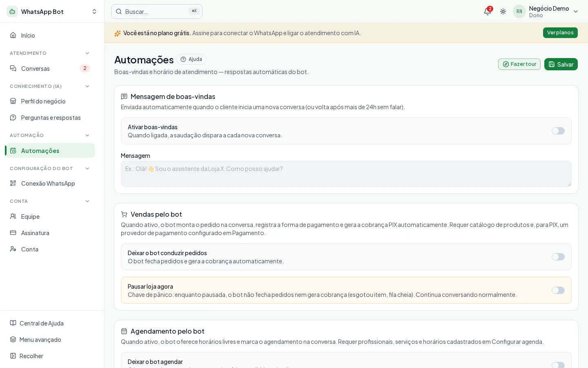This screenshot has height=368, width=588.
Task: Open the WhatsApp Bot workspace switcher
Action: (x=52, y=11)
